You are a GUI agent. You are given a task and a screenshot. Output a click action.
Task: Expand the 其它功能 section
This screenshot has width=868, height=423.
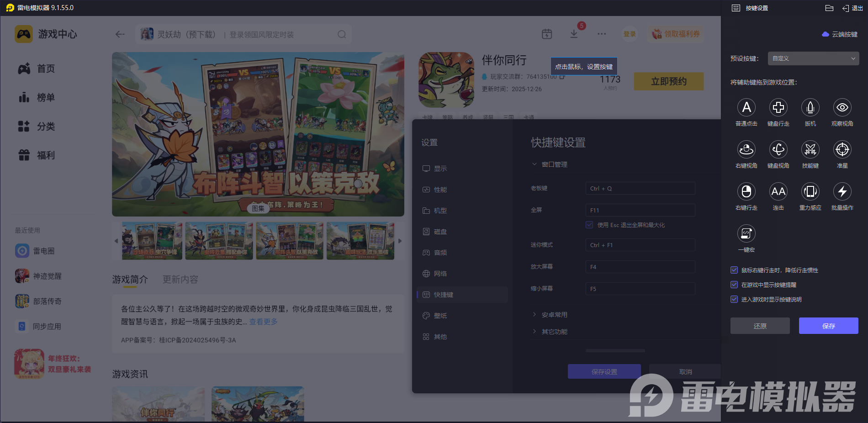[549, 332]
